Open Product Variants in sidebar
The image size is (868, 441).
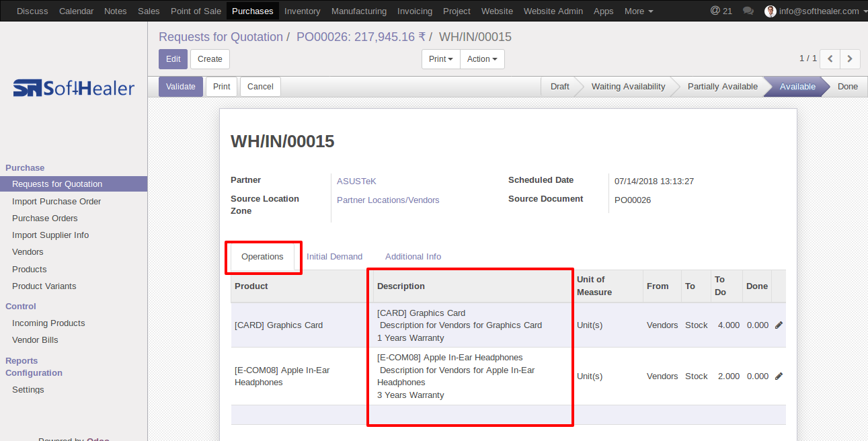[x=44, y=286]
